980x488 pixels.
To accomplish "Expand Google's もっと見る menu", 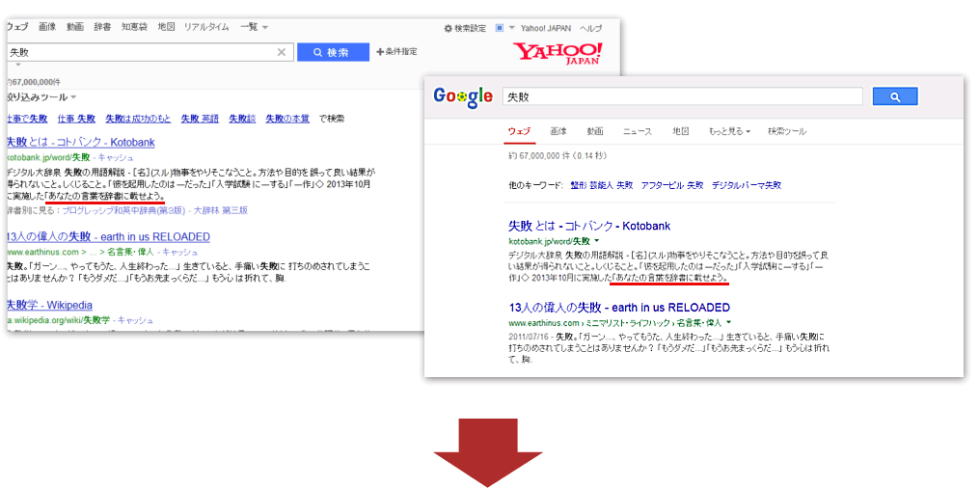I will 729,131.
